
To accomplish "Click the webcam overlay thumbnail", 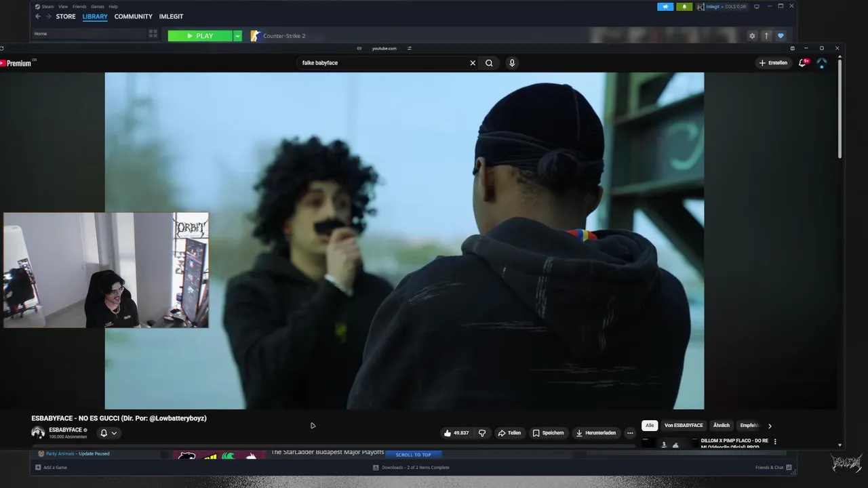I will click(106, 270).
